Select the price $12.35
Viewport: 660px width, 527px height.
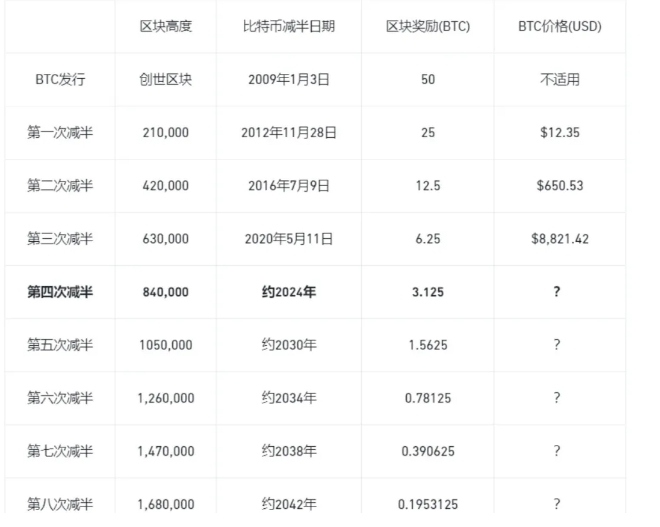click(560, 133)
